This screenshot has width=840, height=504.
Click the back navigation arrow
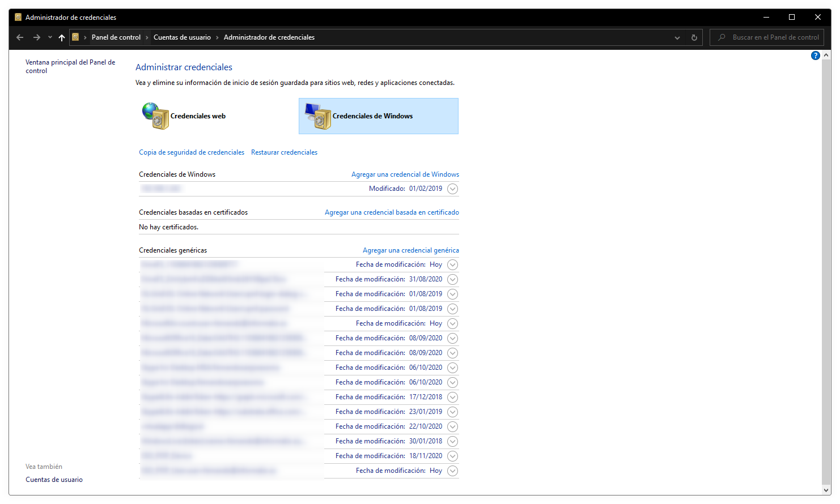click(20, 37)
